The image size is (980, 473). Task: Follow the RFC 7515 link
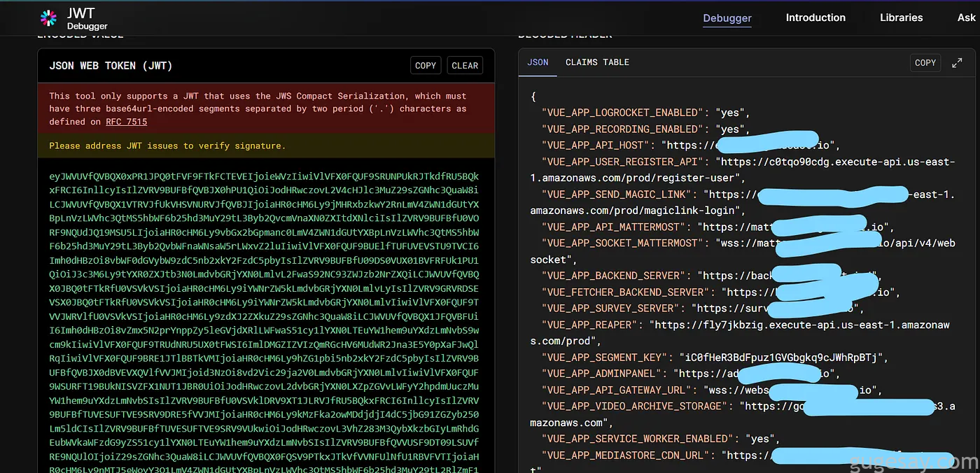tap(126, 122)
